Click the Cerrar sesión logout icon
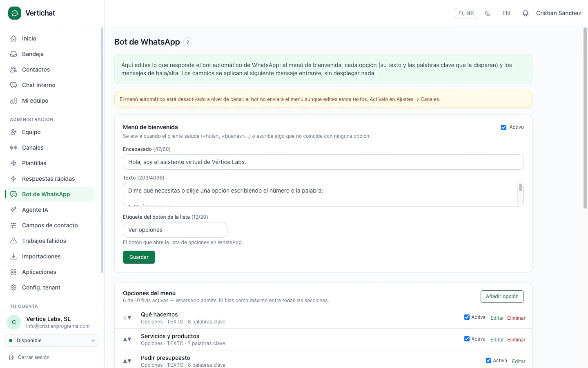 click(x=12, y=357)
